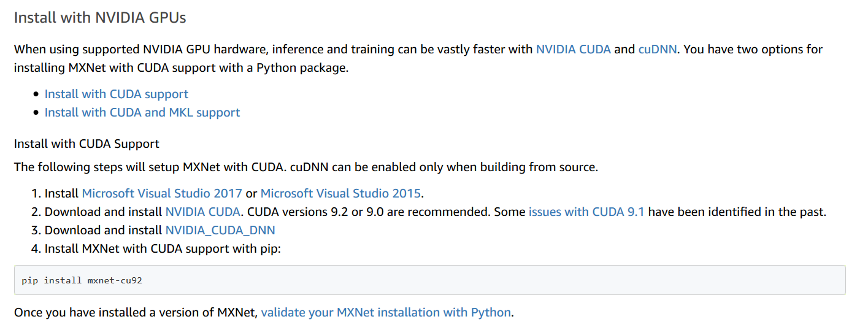Click the sentence starting The following steps
The height and width of the screenshot is (330, 868).
[x=305, y=167]
